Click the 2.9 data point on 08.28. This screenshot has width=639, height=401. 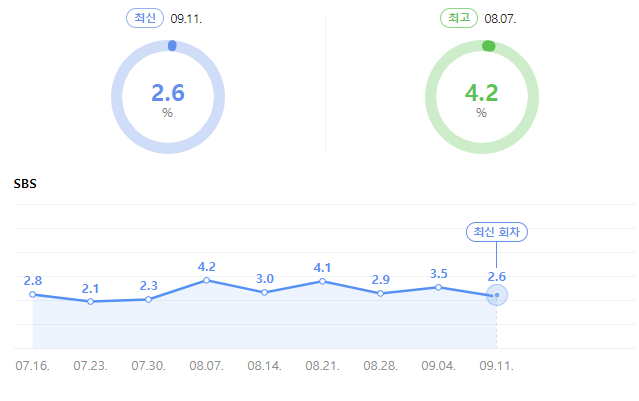point(380,293)
